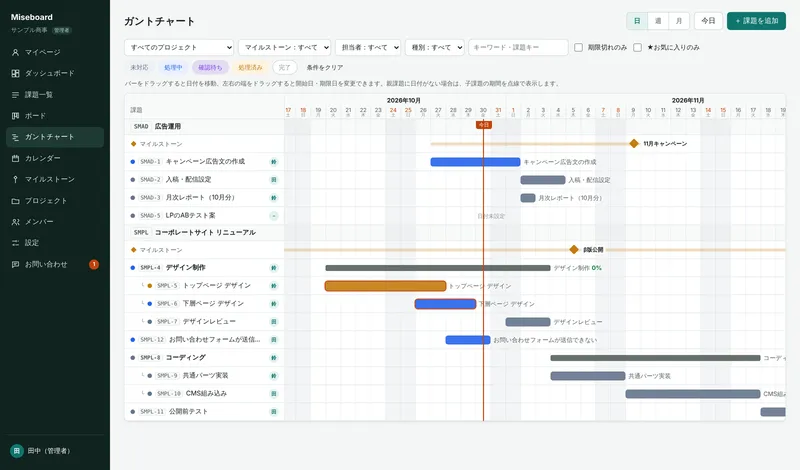Click the お問い合わせフォーム blue gantt bar
The width and height of the screenshot is (800, 470).
pos(468,340)
